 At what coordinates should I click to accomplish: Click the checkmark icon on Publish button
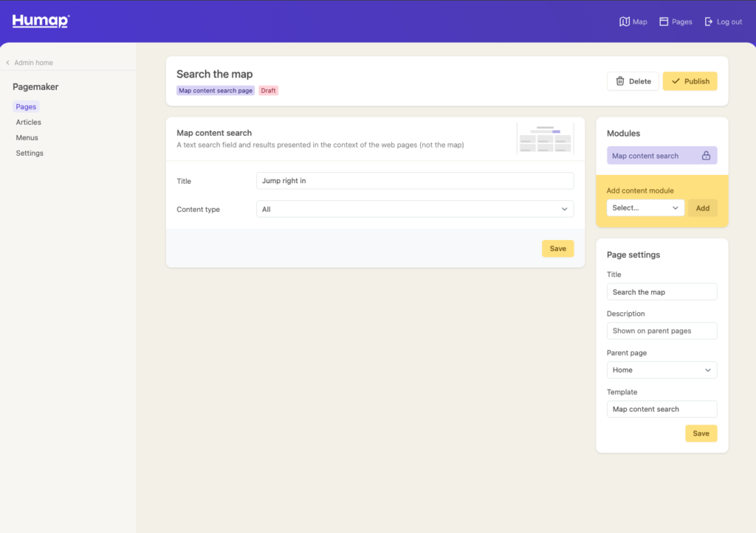pos(676,81)
